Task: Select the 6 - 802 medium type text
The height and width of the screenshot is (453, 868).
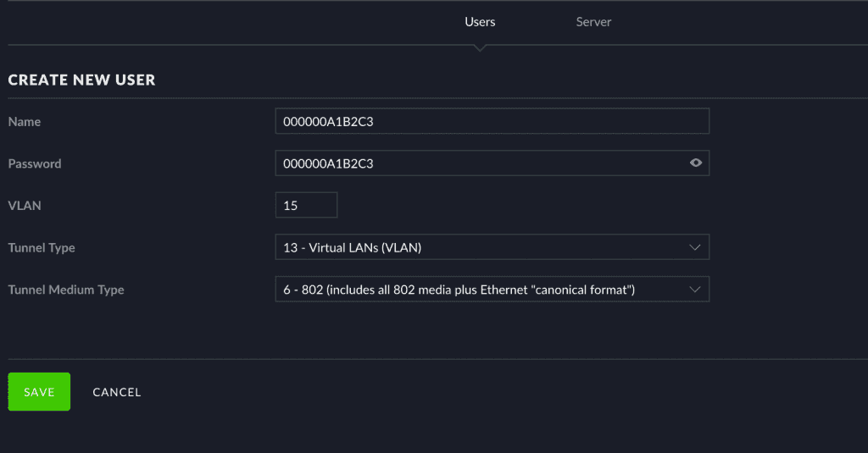Action: pos(459,290)
